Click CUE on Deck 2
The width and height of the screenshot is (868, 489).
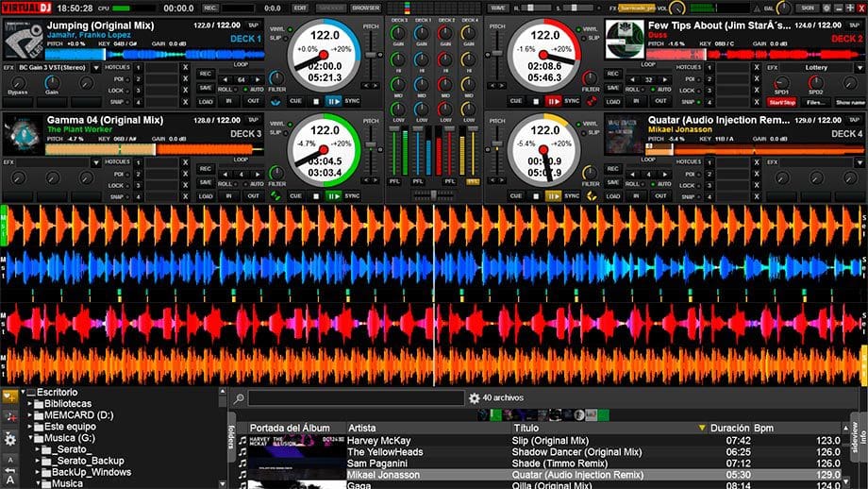516,101
